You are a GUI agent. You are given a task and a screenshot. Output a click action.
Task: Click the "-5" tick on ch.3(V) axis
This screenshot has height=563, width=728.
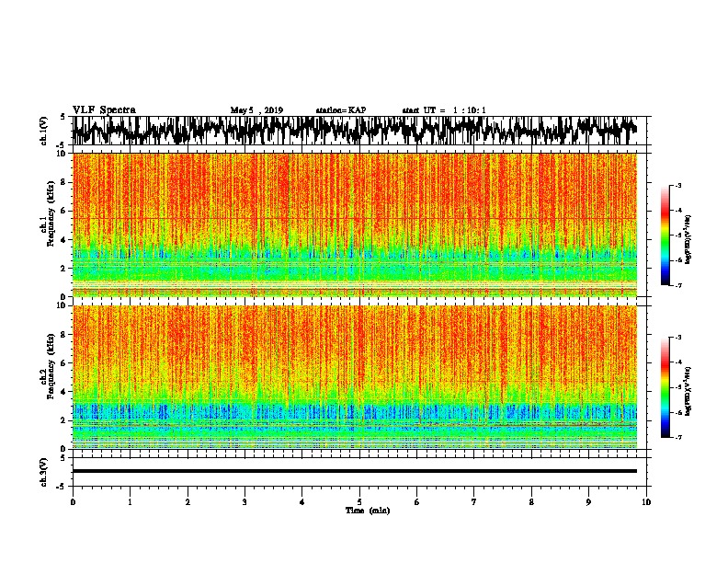62,487
